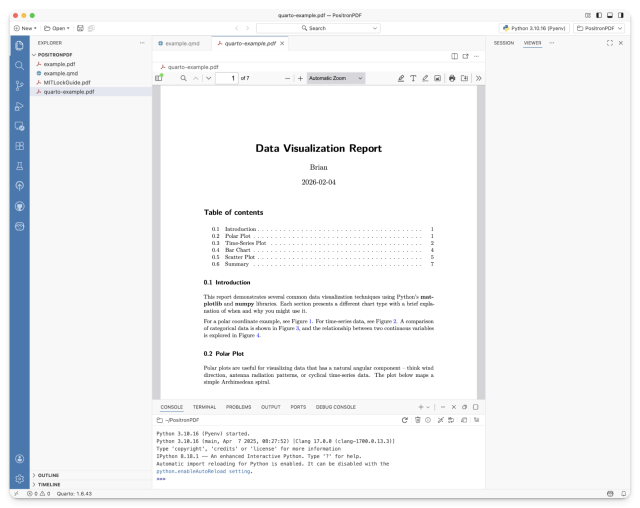Open the Run and Debug view
The height and width of the screenshot is (508, 640).
point(19,106)
